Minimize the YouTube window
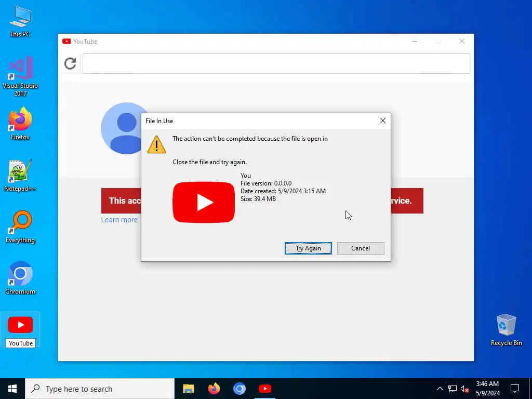This screenshot has width=532, height=399. [x=415, y=41]
